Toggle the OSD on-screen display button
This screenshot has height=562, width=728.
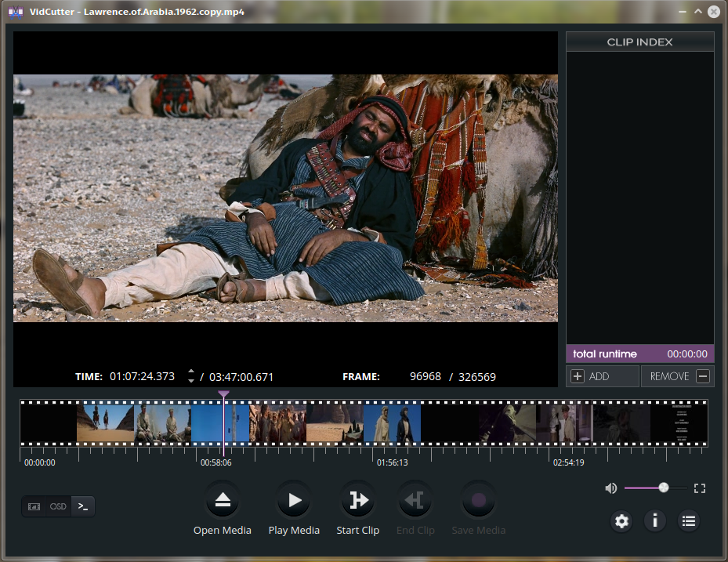click(x=58, y=506)
